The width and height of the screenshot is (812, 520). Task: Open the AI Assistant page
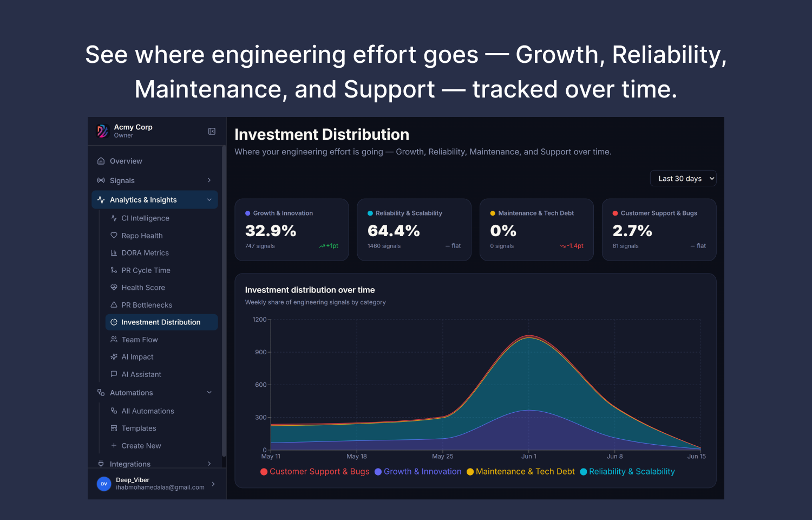[x=162, y=374]
